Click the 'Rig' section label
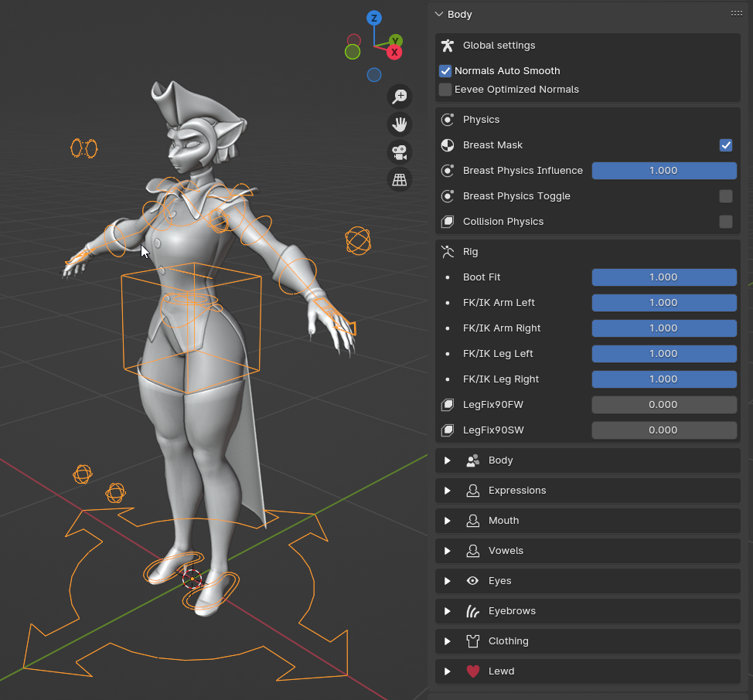The image size is (753, 700). (470, 252)
